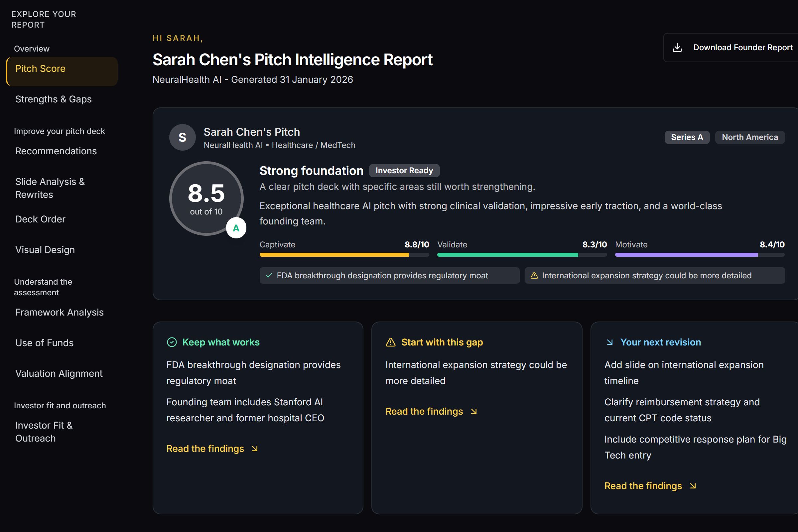The image size is (798, 532).
Task: Click the 8.8/10 Captivate score
Action: [x=417, y=245]
